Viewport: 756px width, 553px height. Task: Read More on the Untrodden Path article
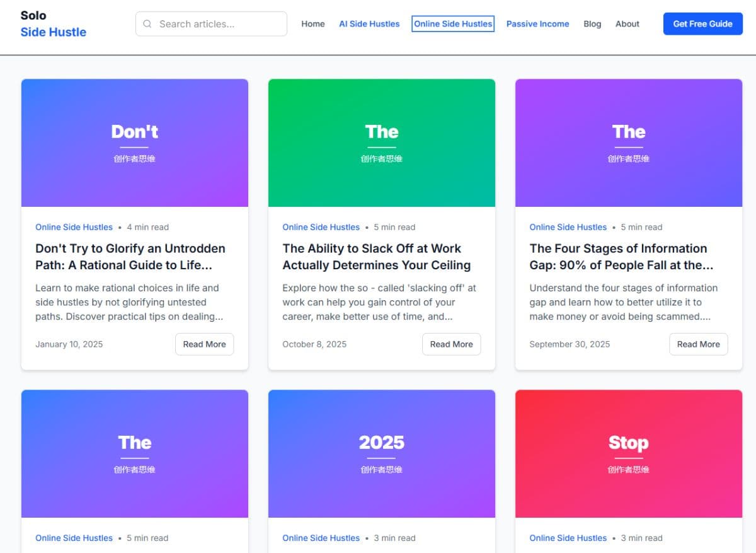(204, 344)
